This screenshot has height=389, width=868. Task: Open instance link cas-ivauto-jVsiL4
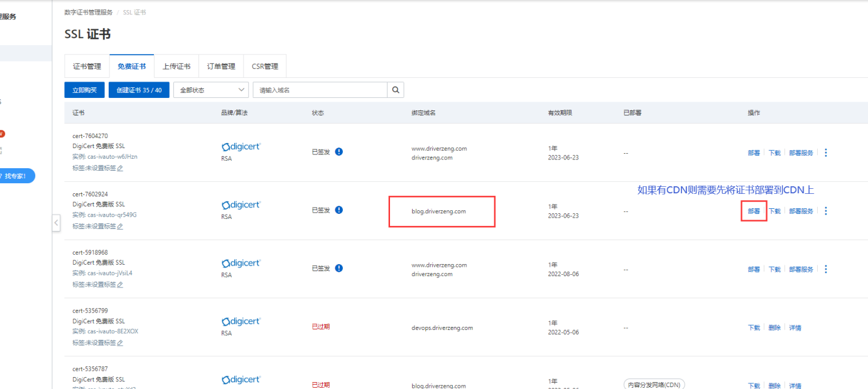pos(110,273)
